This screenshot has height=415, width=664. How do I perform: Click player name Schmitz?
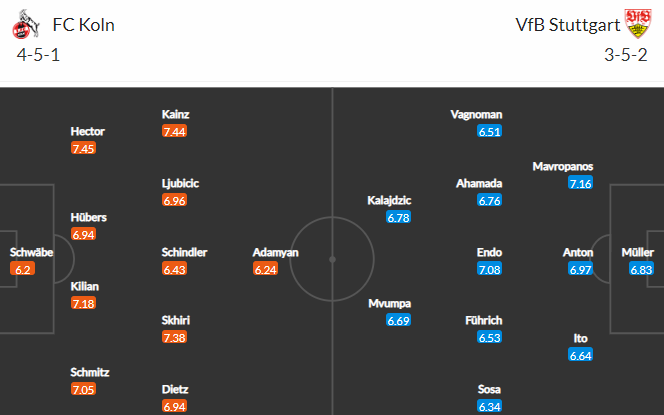pos(90,372)
